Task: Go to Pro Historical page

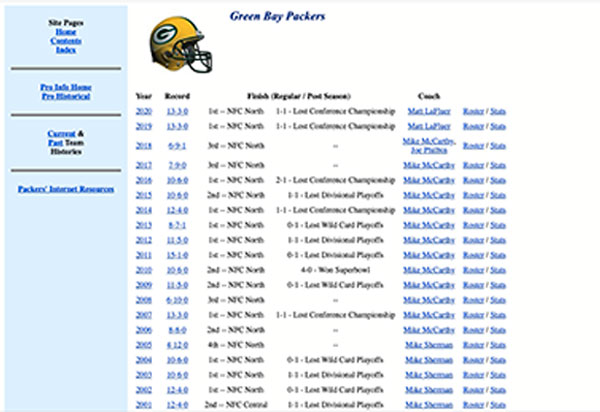Action: [x=66, y=96]
